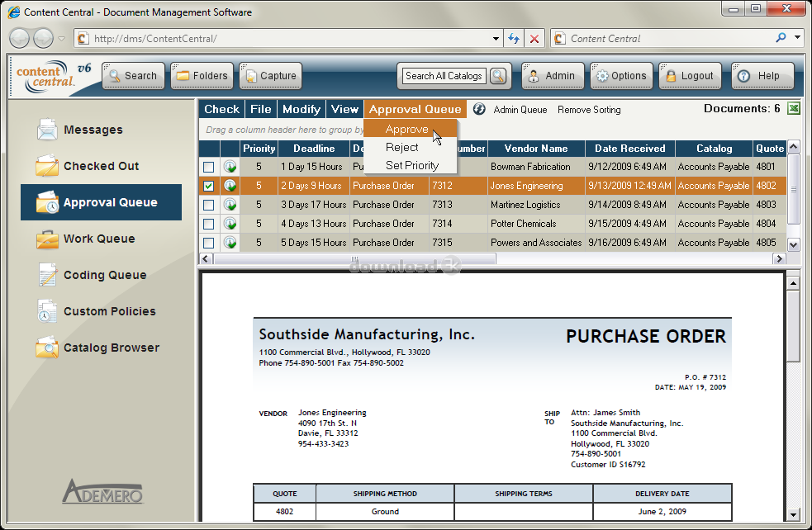Click the browser Refresh icon

[x=514, y=38]
